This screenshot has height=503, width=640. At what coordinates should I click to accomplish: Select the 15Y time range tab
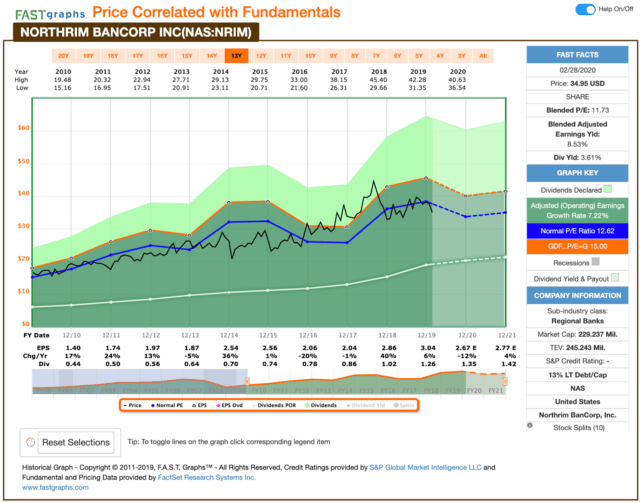(187, 56)
